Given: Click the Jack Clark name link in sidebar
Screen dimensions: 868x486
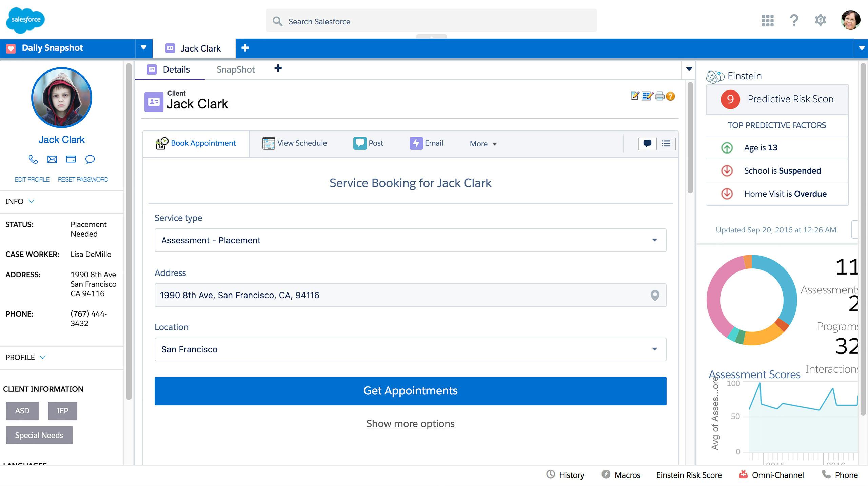Looking at the screenshot, I should (x=62, y=140).
